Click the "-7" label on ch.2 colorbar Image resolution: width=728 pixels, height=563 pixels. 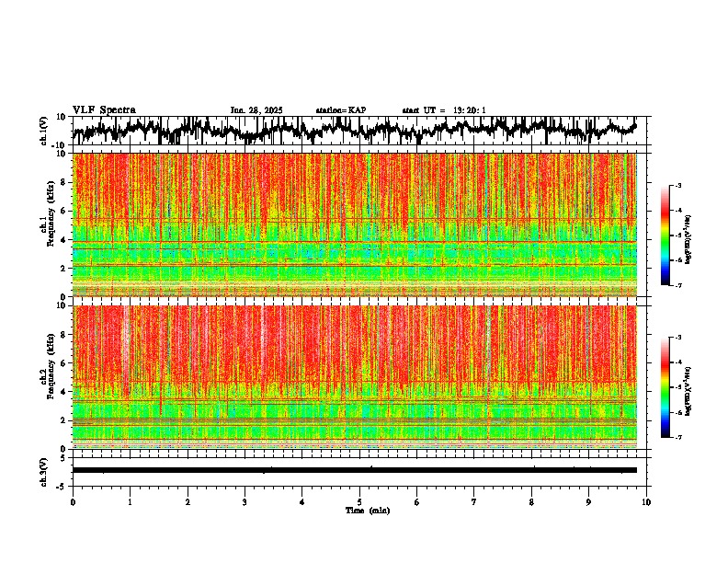tap(677, 437)
